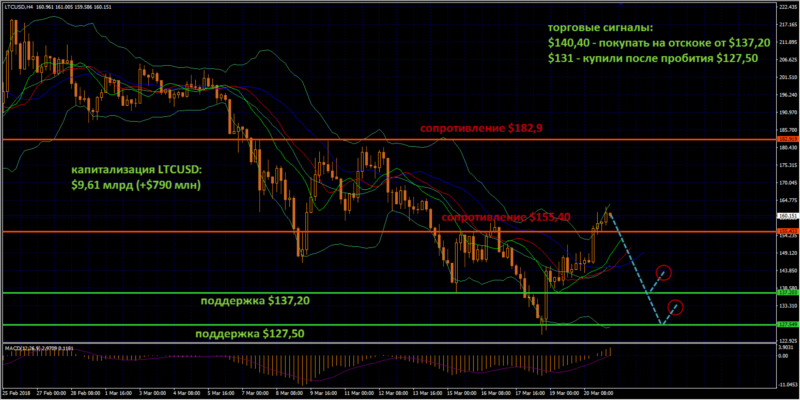800x400 pixels.
Task: Click the 170.045 price axis value
Action: coord(786,183)
